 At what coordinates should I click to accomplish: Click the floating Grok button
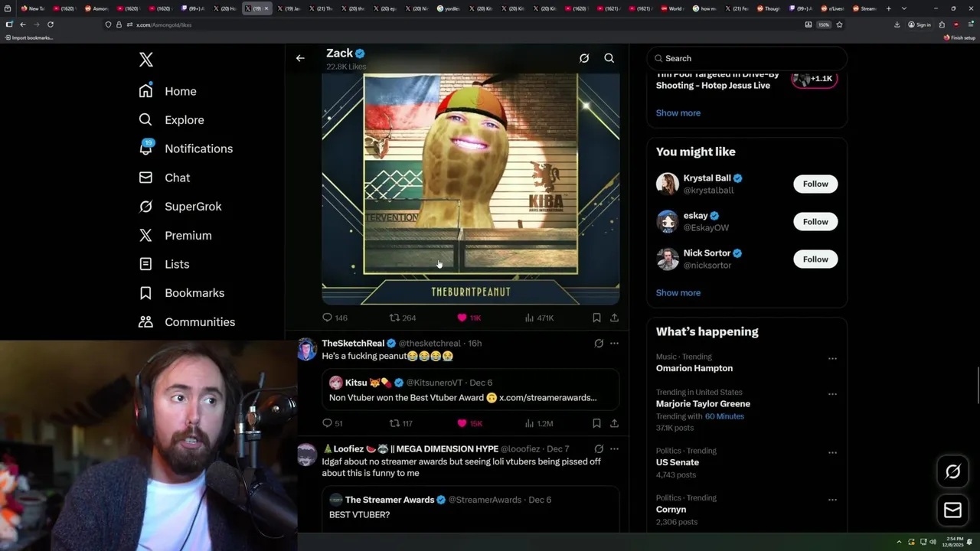tap(952, 472)
